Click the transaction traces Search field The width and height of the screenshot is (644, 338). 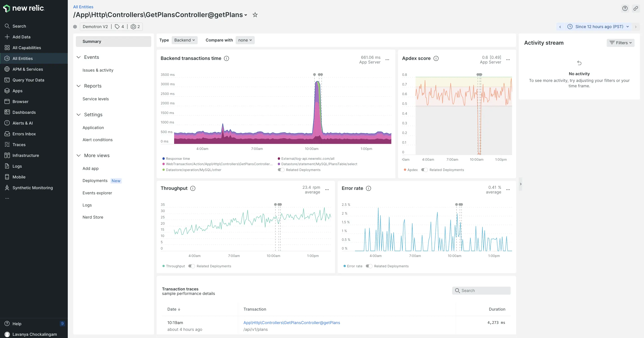[481, 290]
